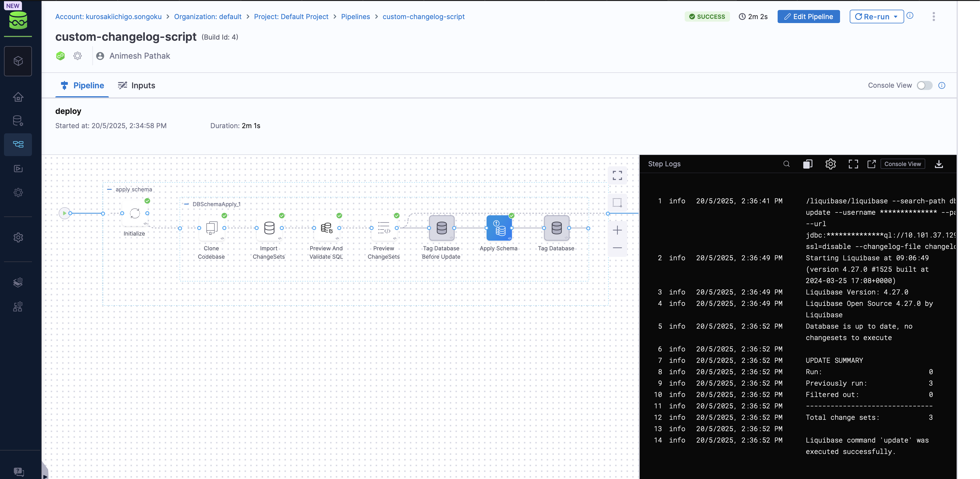Screen dimensions: 980x479
Task: Navigate to Pipelines via the breadcrumb link
Action: [355, 16]
